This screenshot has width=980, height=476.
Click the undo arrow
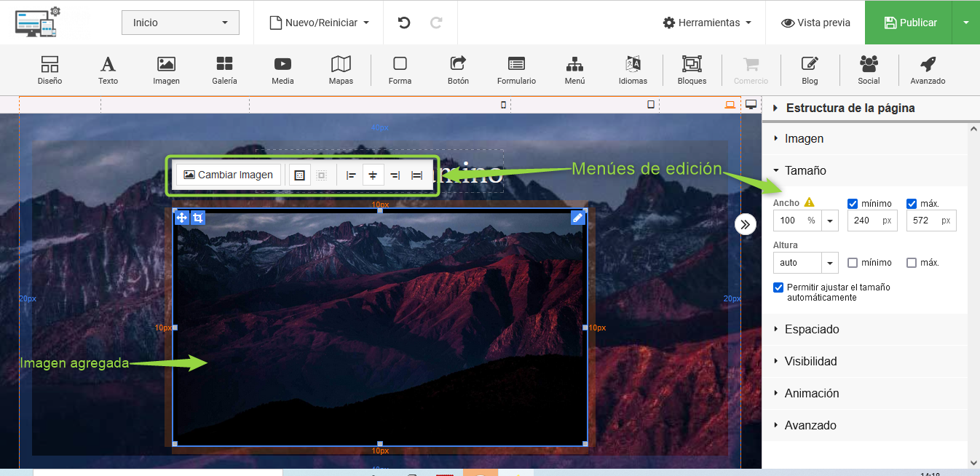(404, 23)
